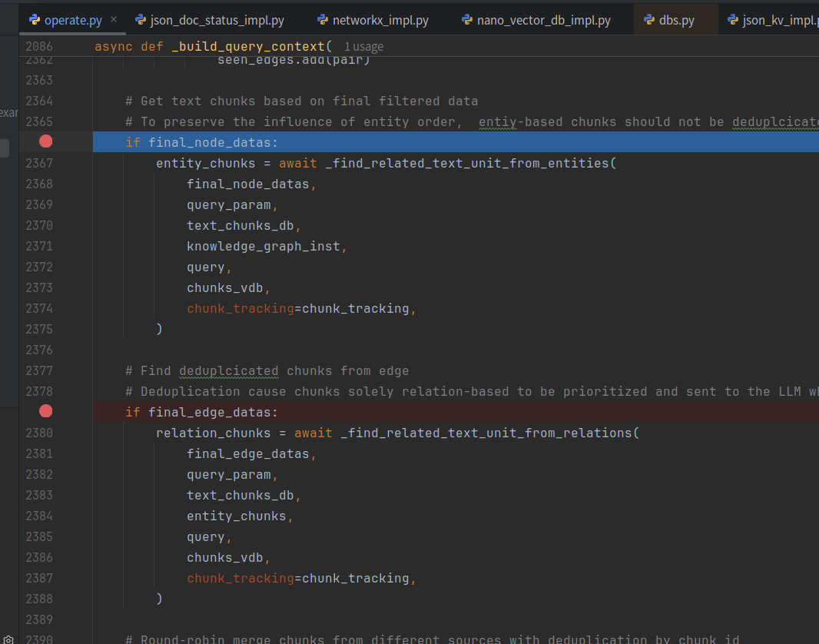Click 'chunks_vdb' on line 2373
Screen dimensions: 819x644
click(225, 287)
